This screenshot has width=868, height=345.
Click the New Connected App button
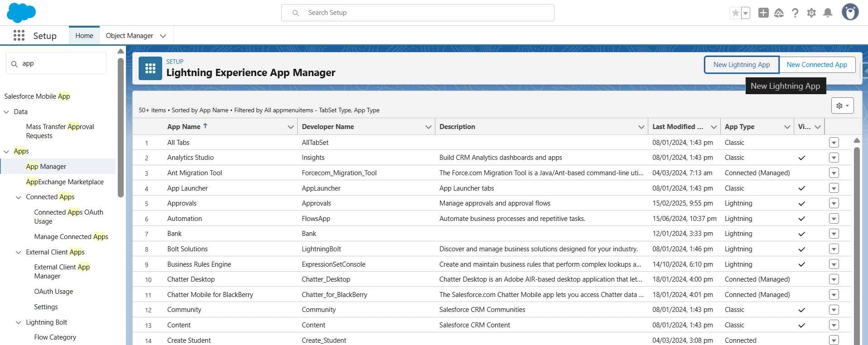(816, 65)
